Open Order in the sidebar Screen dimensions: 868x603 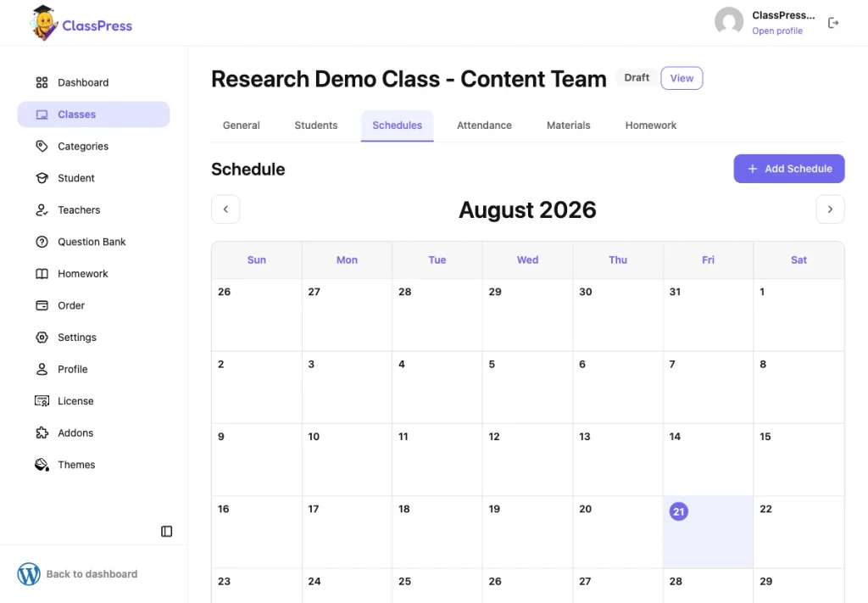(93, 305)
